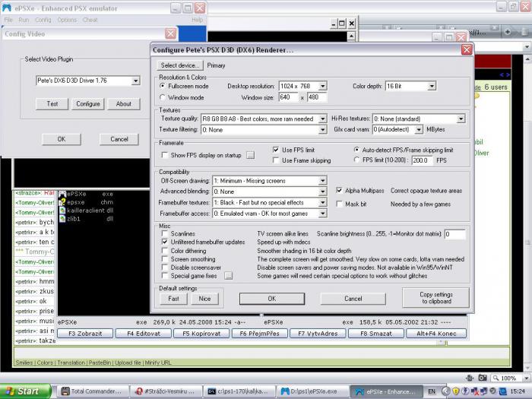Screen dimensions: 532x399
Task: Click OK in Config Video window
Action: click(x=62, y=139)
